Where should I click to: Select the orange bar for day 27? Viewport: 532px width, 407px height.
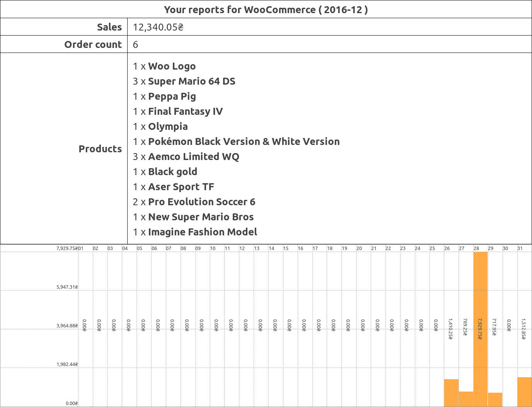coord(466,399)
